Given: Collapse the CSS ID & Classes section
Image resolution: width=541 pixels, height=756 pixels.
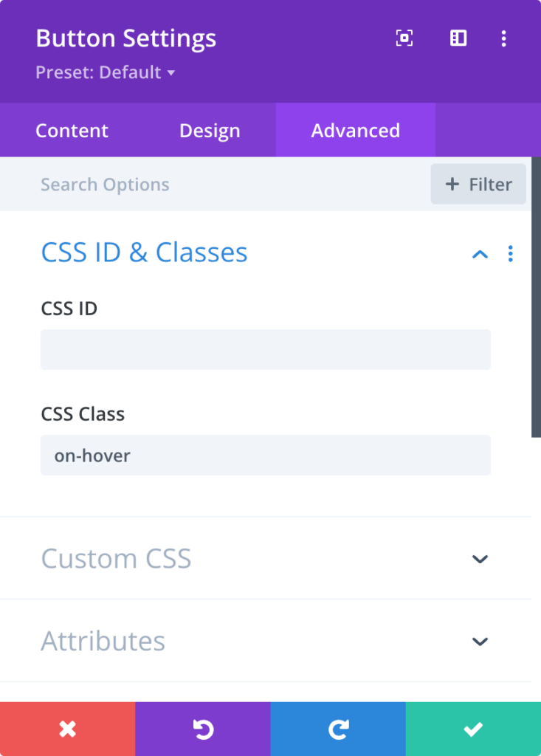Looking at the screenshot, I should point(480,254).
